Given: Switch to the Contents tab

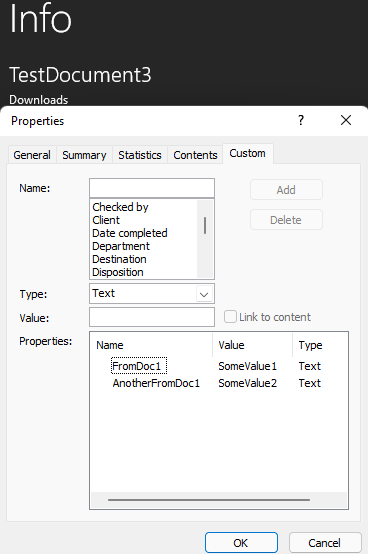Looking at the screenshot, I should coord(195,155).
